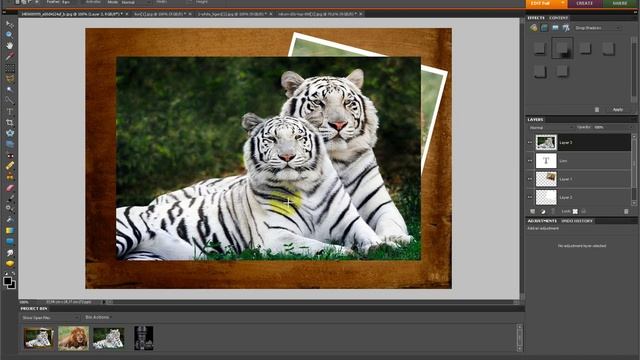Select the Rectangular Marquee tool
640x360 pixels.
coord(9,67)
